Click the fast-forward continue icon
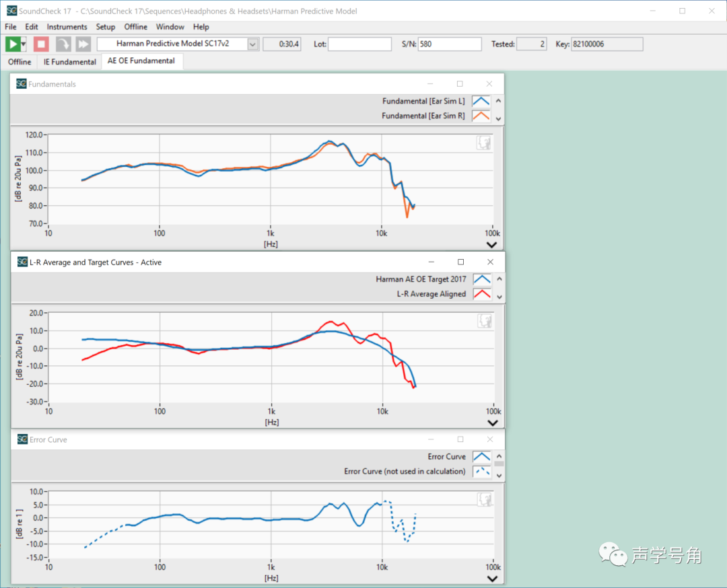Image resolution: width=727 pixels, height=588 pixels. (x=83, y=44)
